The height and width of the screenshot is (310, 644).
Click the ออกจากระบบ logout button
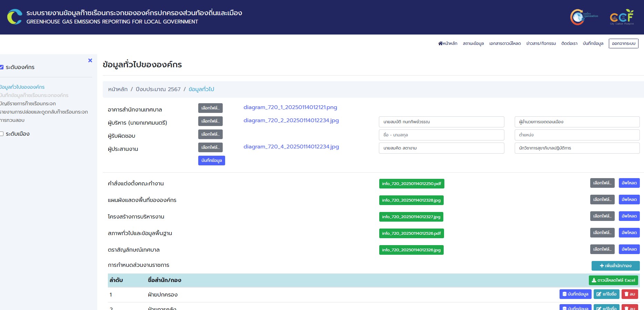[x=623, y=43]
